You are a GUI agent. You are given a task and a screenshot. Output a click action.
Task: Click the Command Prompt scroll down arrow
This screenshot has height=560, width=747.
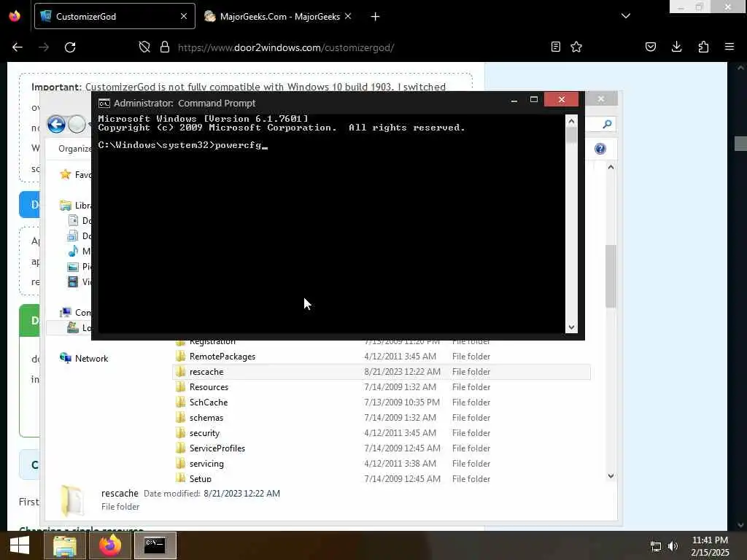coord(571,327)
